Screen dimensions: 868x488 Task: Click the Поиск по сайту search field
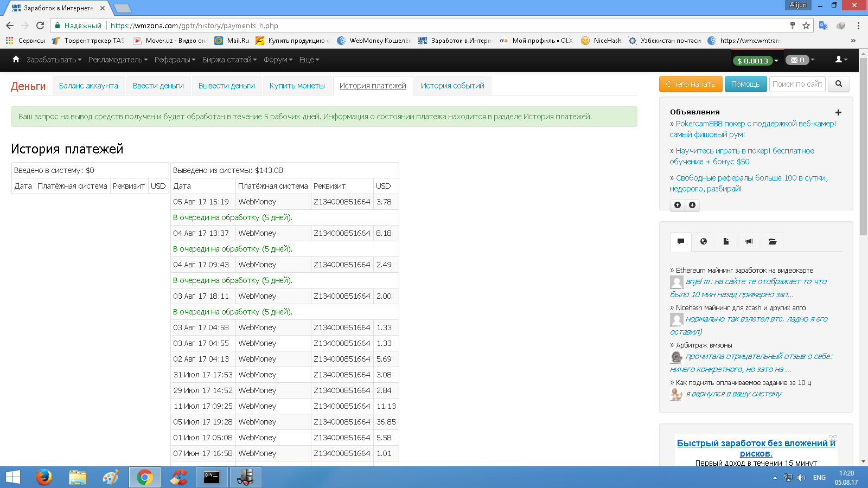pyautogui.click(x=796, y=84)
